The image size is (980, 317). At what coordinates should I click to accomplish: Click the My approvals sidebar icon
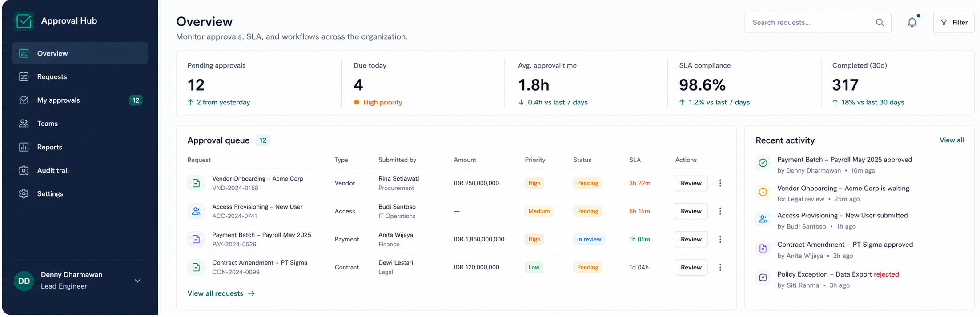pyautogui.click(x=24, y=100)
